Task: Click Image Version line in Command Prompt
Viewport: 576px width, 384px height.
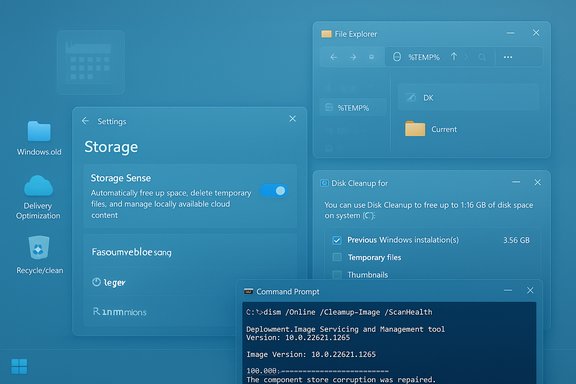Action: tap(311, 354)
